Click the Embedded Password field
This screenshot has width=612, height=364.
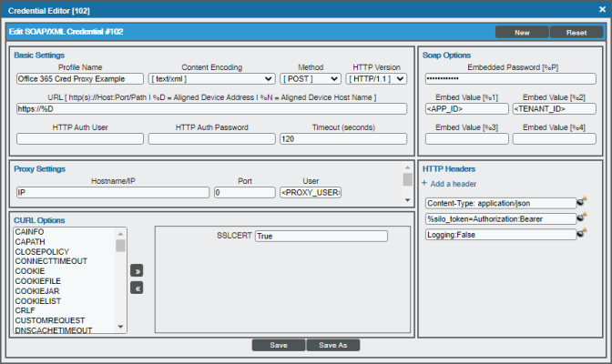(511, 79)
